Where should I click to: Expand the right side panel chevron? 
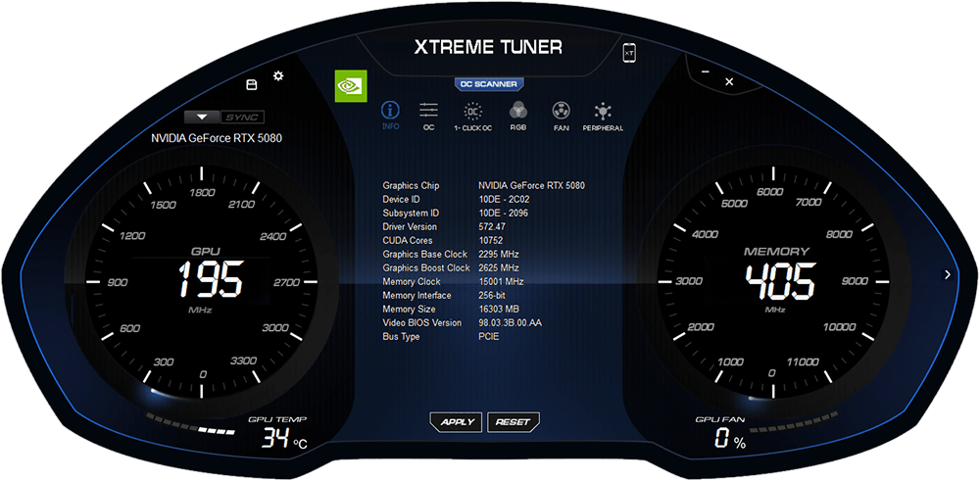pos(948,274)
